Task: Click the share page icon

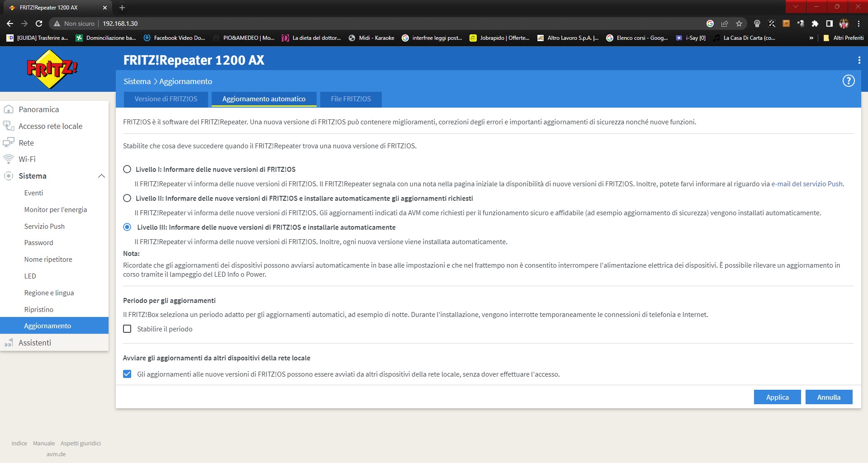Action: point(725,24)
